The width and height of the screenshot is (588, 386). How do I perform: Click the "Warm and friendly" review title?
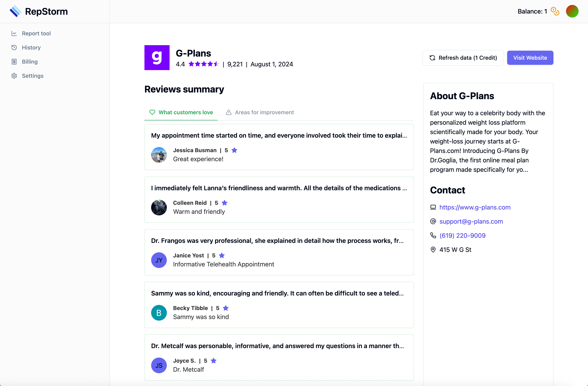coord(199,211)
